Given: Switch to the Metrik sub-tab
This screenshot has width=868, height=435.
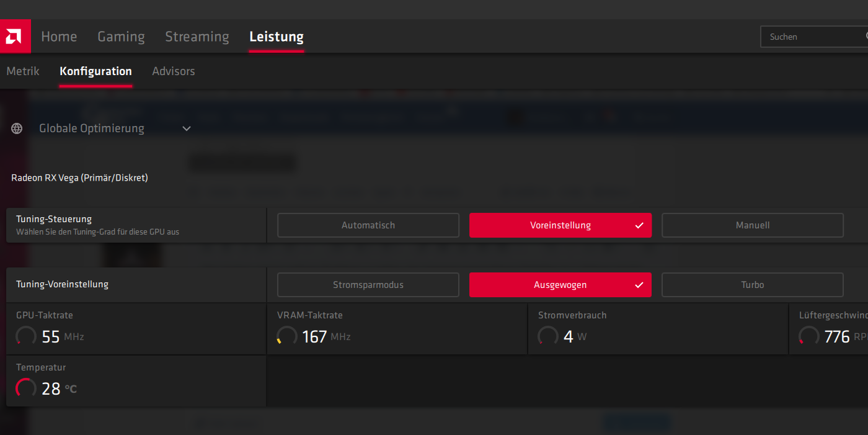Looking at the screenshot, I should coord(23,71).
